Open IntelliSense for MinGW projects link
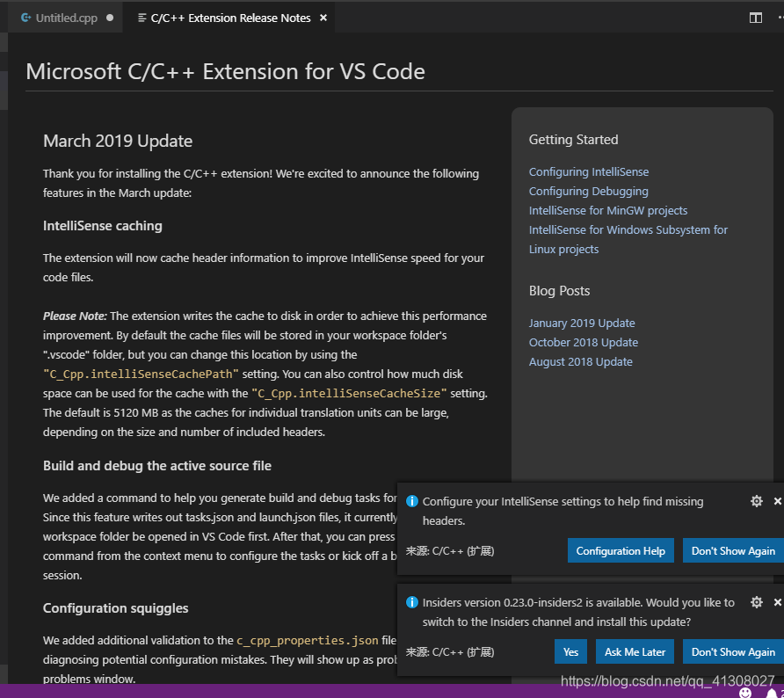The height and width of the screenshot is (698, 784). [x=608, y=210]
